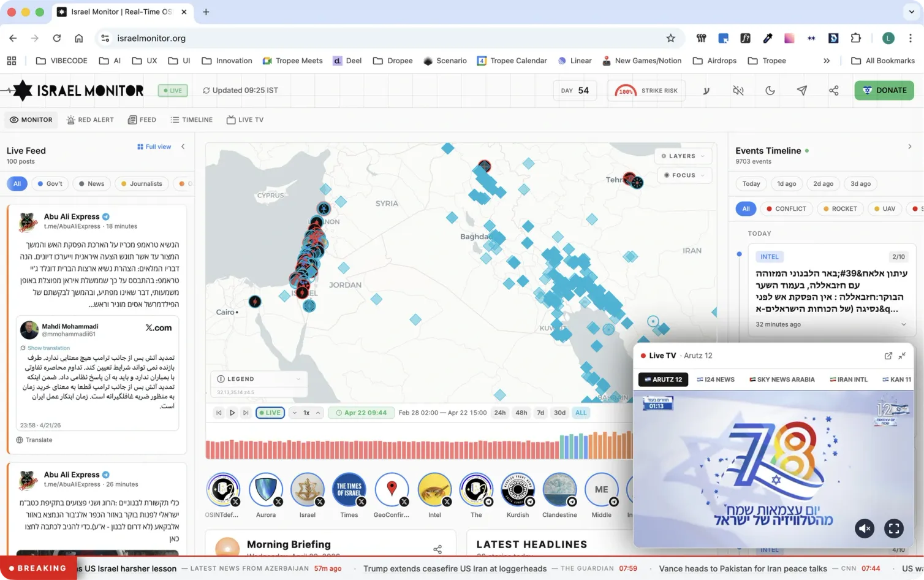
Task: Expand the map Layers dropdown
Action: point(683,156)
